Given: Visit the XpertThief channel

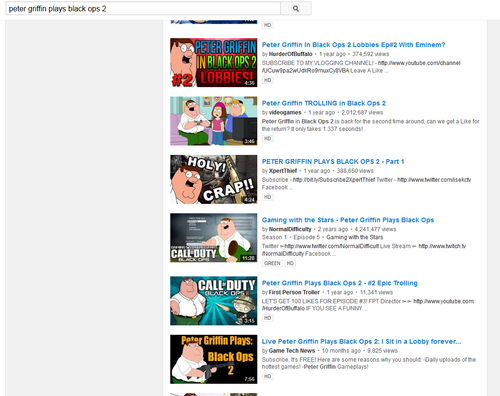Looking at the screenshot, I should click(x=283, y=171).
